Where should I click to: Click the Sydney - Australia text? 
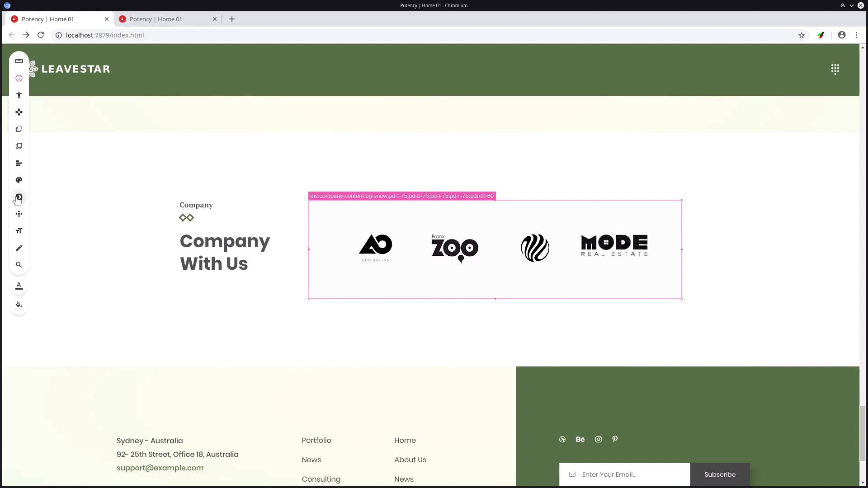click(150, 441)
